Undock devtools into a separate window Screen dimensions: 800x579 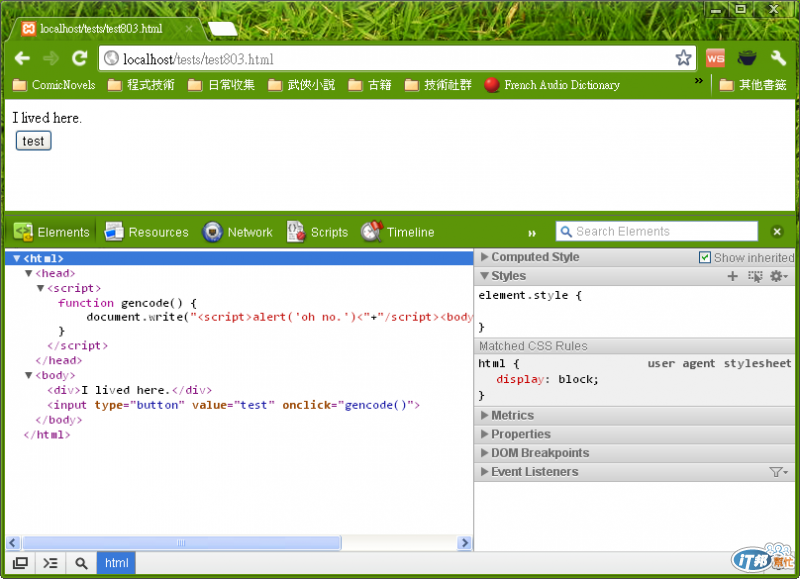(x=20, y=563)
